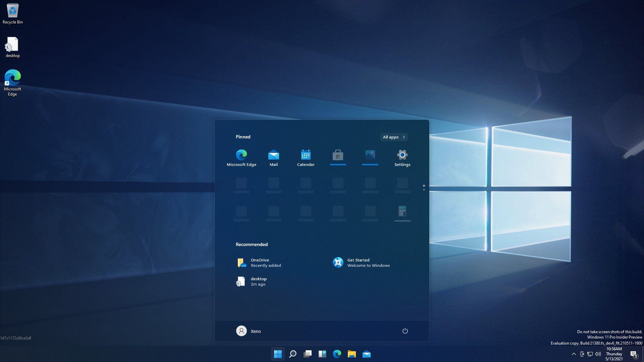Viewport: 644px width, 362px height.
Task: Open the clock and date flyout
Action: coord(614,354)
